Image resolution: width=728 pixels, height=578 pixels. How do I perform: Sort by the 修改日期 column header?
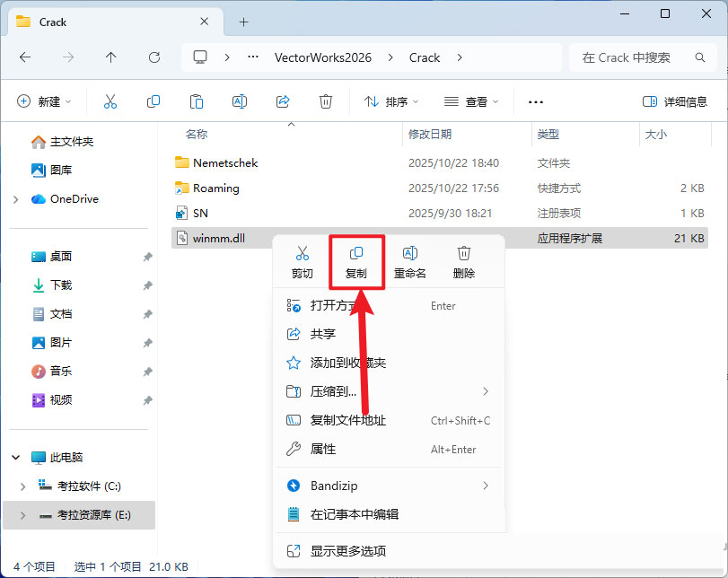430,134
